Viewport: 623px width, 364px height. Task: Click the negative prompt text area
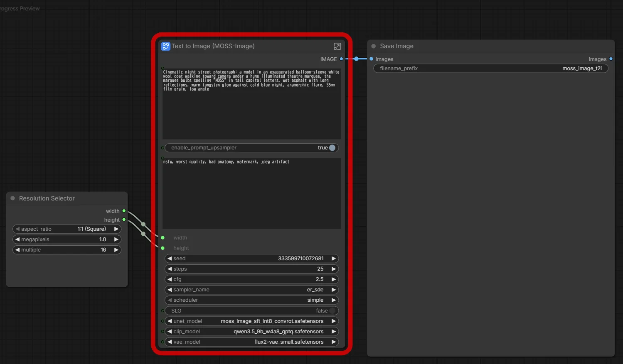(x=251, y=193)
